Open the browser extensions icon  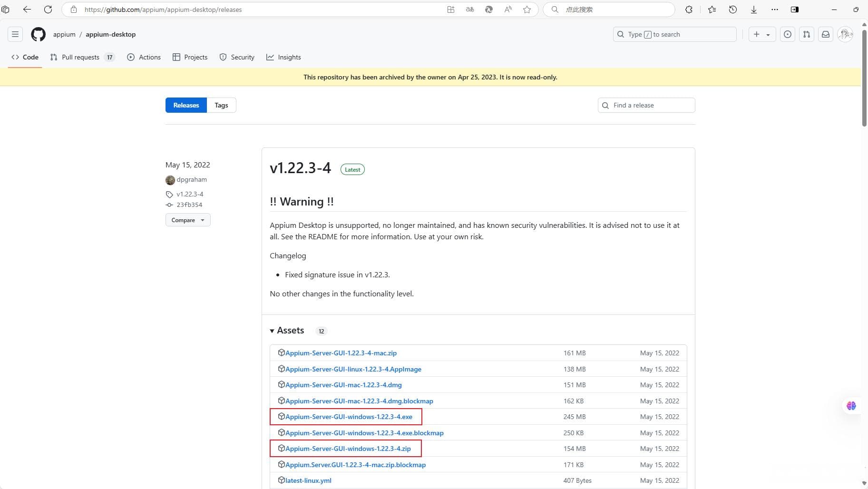pyautogui.click(x=689, y=10)
